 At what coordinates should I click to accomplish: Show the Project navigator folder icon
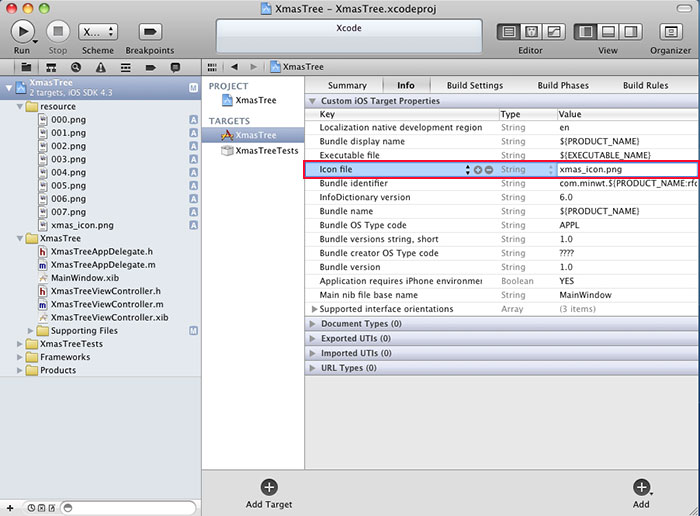tap(26, 67)
